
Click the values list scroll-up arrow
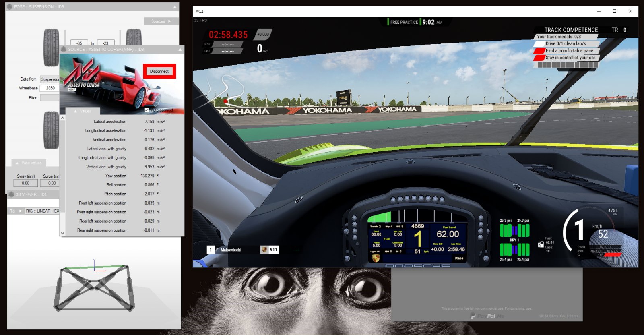62,118
